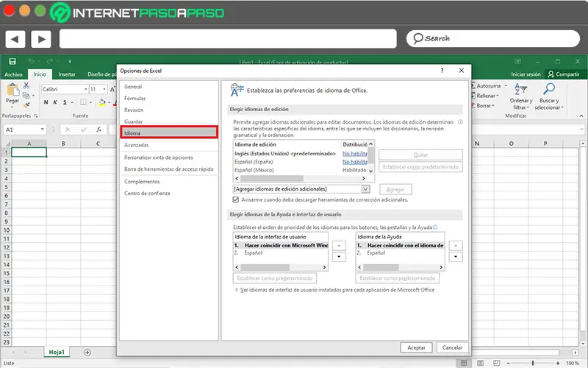Image resolution: width=588 pixels, height=368 pixels.
Task: Open the Name Box A1 dropdown
Action: (x=42, y=130)
